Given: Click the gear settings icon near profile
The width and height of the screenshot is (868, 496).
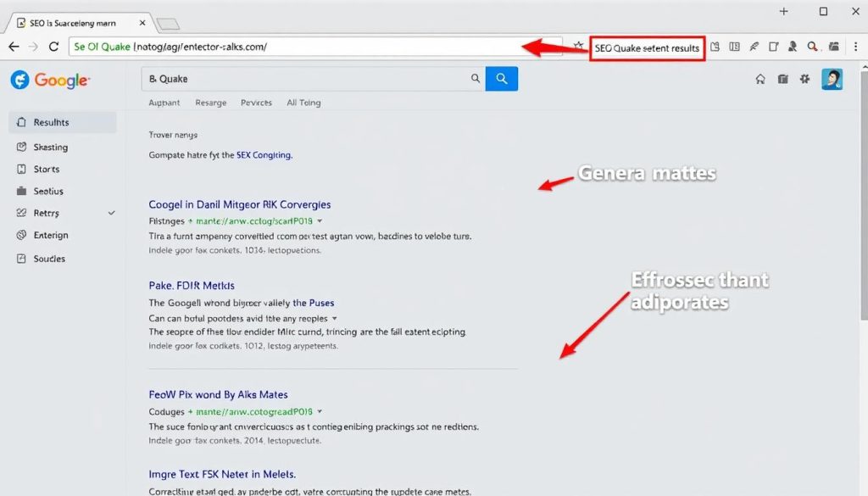Looking at the screenshot, I should [x=805, y=79].
